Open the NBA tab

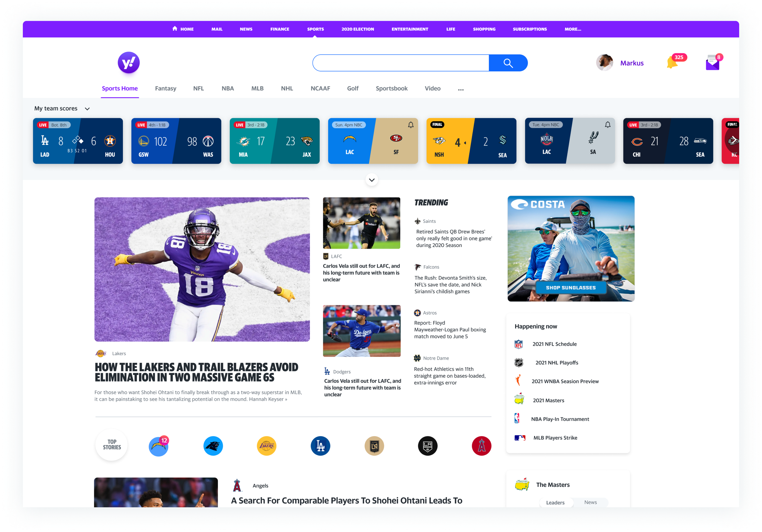(x=228, y=88)
